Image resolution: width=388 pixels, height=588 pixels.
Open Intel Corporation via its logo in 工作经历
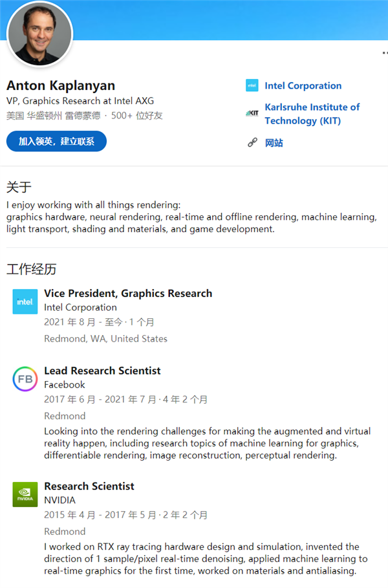(x=25, y=301)
